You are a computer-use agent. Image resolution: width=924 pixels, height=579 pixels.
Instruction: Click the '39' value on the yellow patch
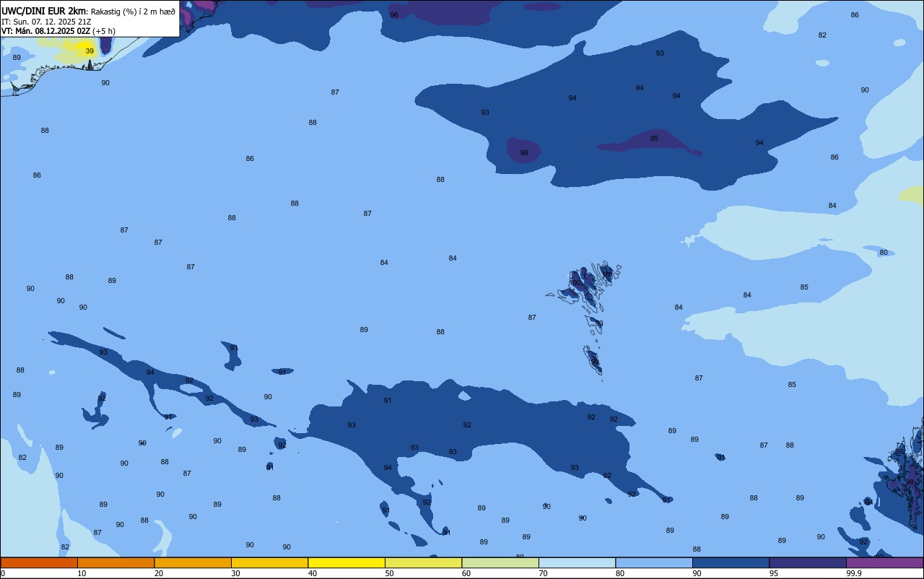tap(90, 51)
